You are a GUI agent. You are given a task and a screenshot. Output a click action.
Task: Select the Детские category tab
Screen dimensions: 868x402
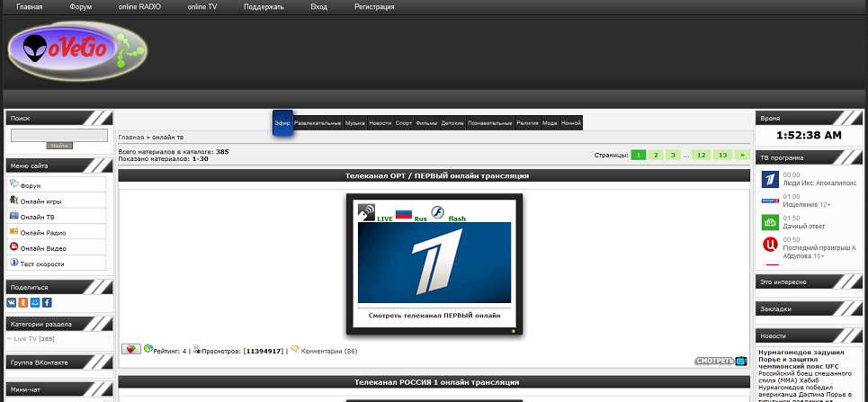tap(452, 123)
